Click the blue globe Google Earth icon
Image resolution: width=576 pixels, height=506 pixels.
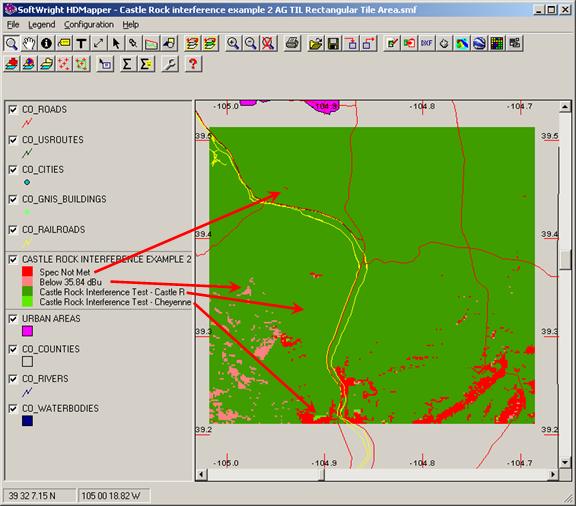pyautogui.click(x=479, y=43)
